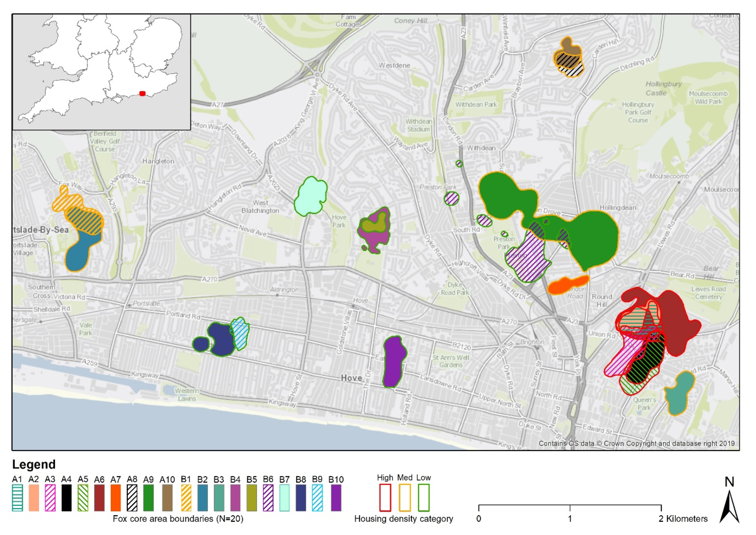Click the A9 green legend swatch
The height and width of the screenshot is (535, 756).
click(148, 497)
